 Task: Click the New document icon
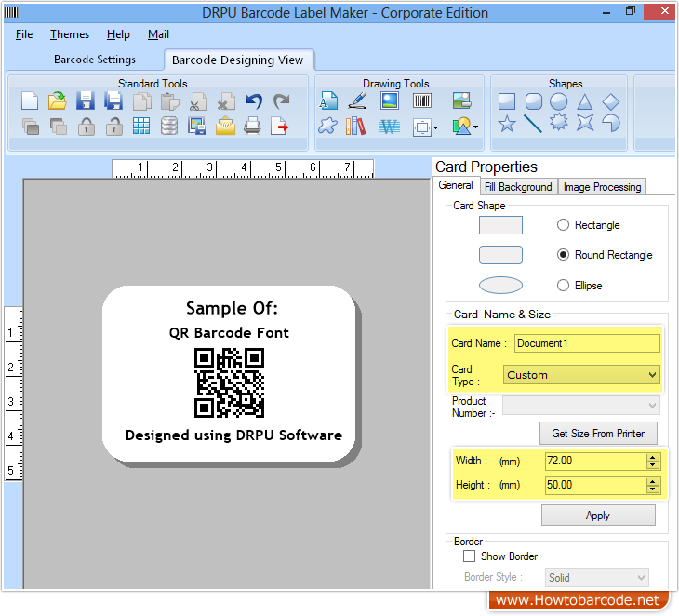(x=30, y=101)
